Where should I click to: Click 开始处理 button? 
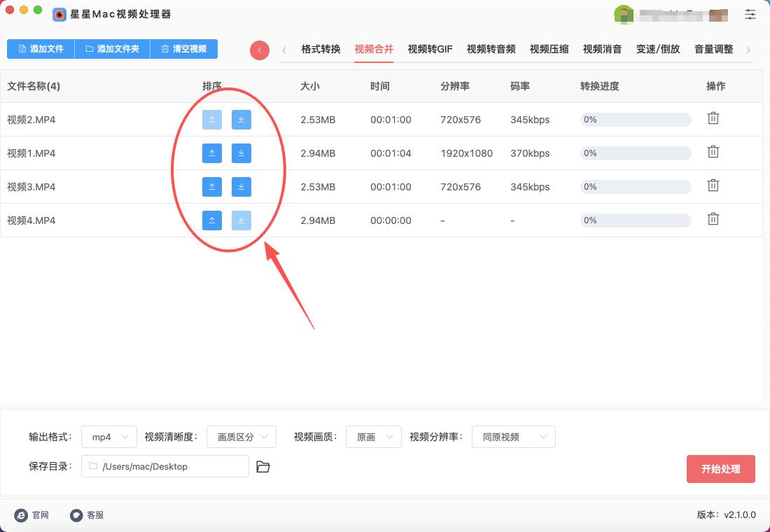pos(720,469)
